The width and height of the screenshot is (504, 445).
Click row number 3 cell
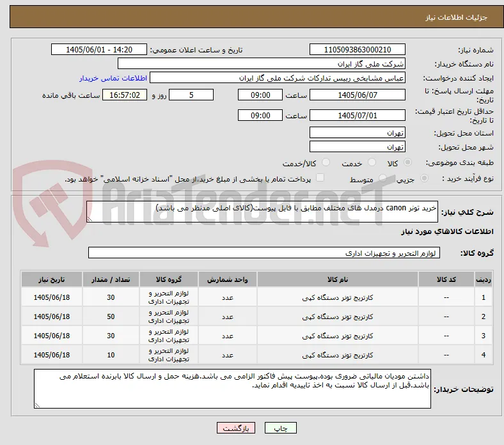point(484,336)
